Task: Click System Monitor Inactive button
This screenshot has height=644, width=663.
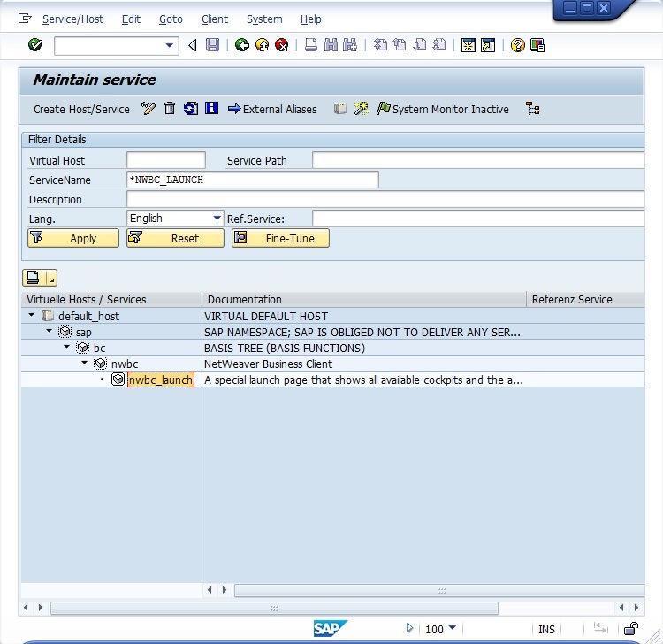Action: (443, 109)
